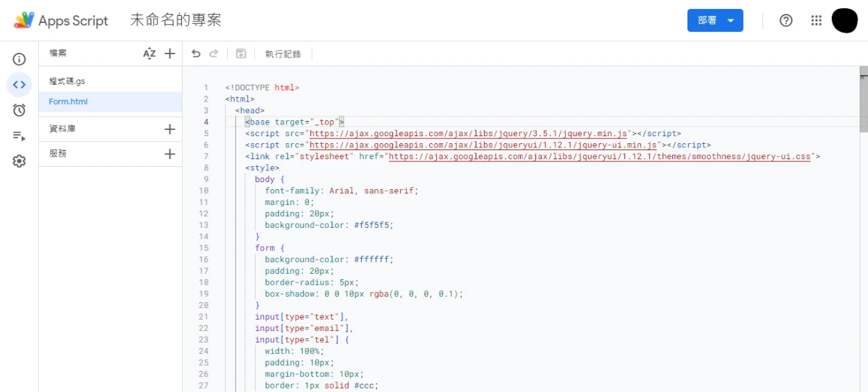Open the Triggers alarm clock icon
The width and height of the screenshot is (868, 392).
(x=19, y=110)
